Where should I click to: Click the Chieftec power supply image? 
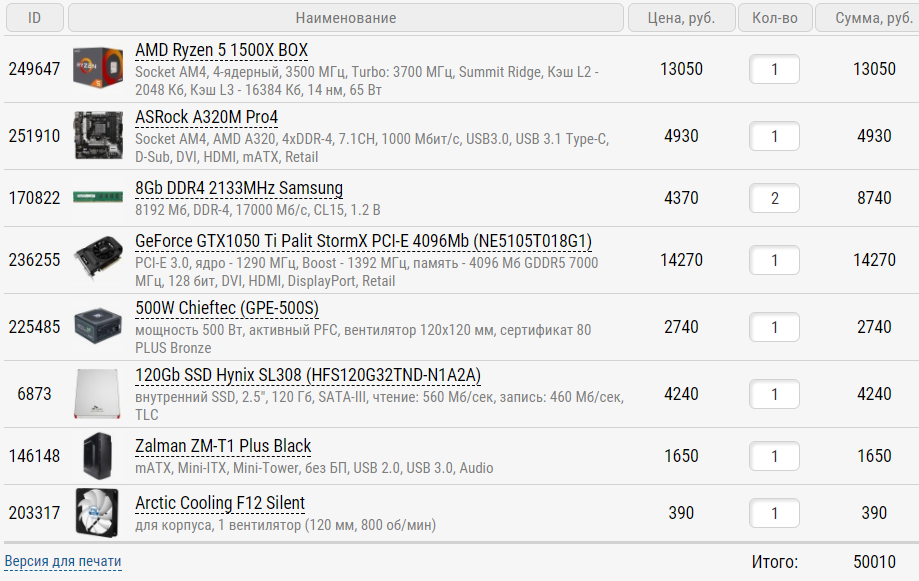point(98,326)
